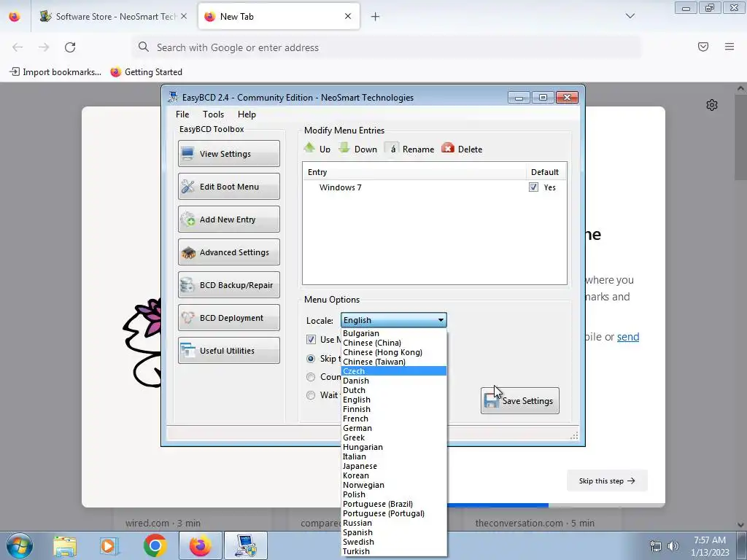The image size is (747, 560).
Task: Click the Default column header
Action: pyautogui.click(x=546, y=172)
